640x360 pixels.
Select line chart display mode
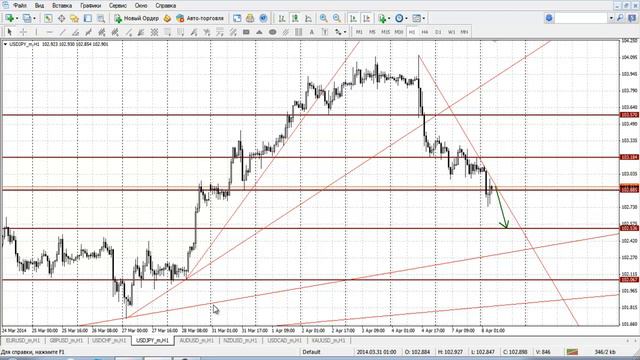(309, 18)
